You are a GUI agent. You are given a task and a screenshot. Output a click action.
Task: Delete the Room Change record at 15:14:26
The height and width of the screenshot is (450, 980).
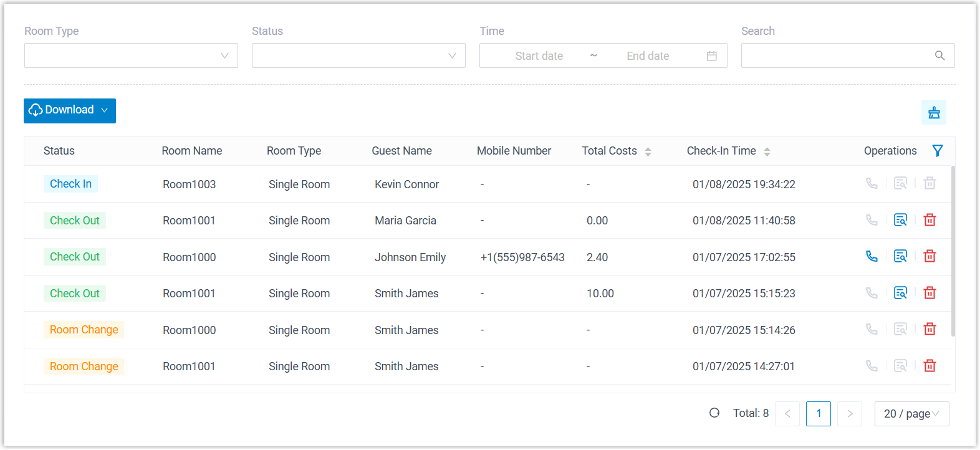(x=930, y=329)
